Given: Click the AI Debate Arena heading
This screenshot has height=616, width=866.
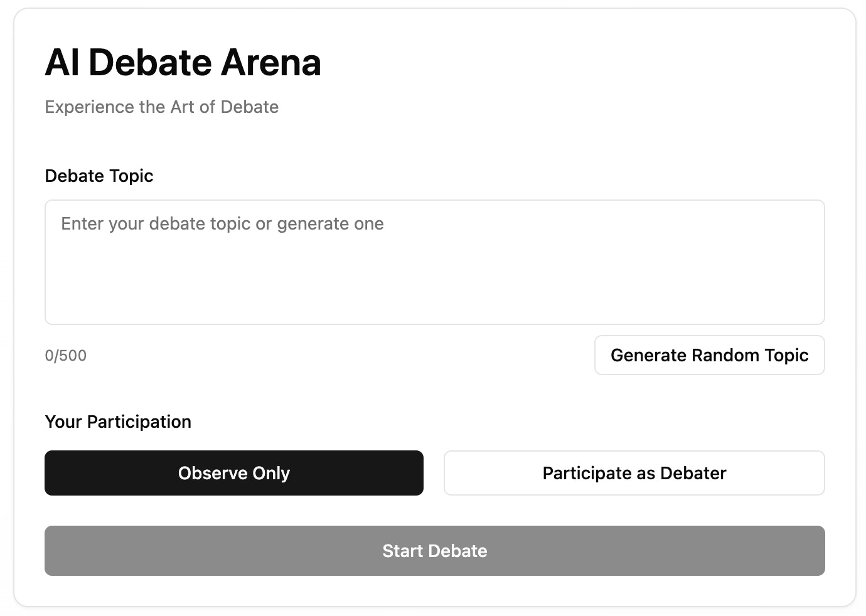Looking at the screenshot, I should tap(183, 61).
